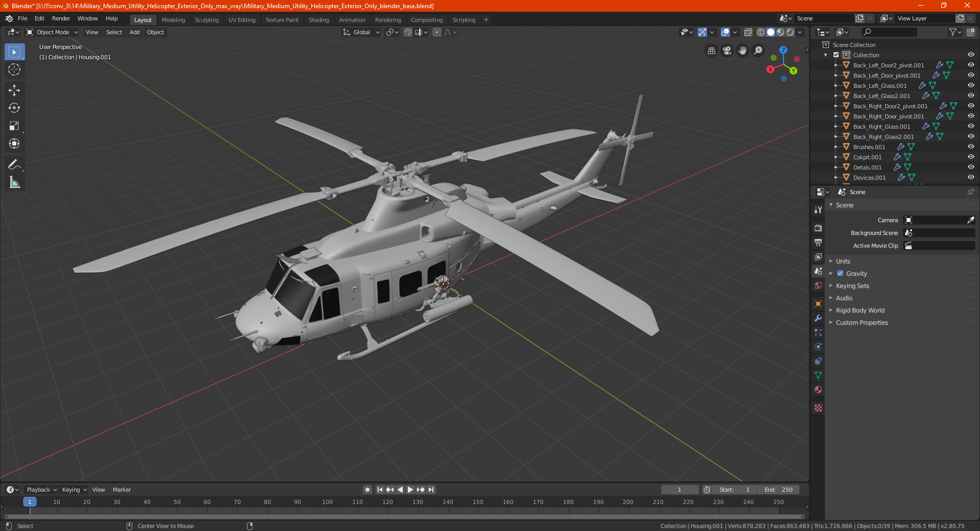
Task: Toggle camera view icon
Action: pos(727,51)
